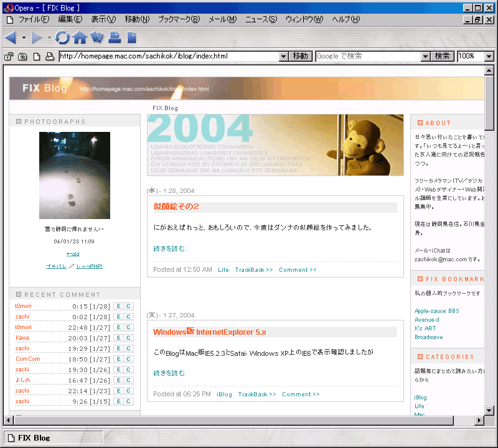This screenshot has height=448, width=498.
Task: Click Comment >> on the 12:50 AM post
Action: pos(298,270)
